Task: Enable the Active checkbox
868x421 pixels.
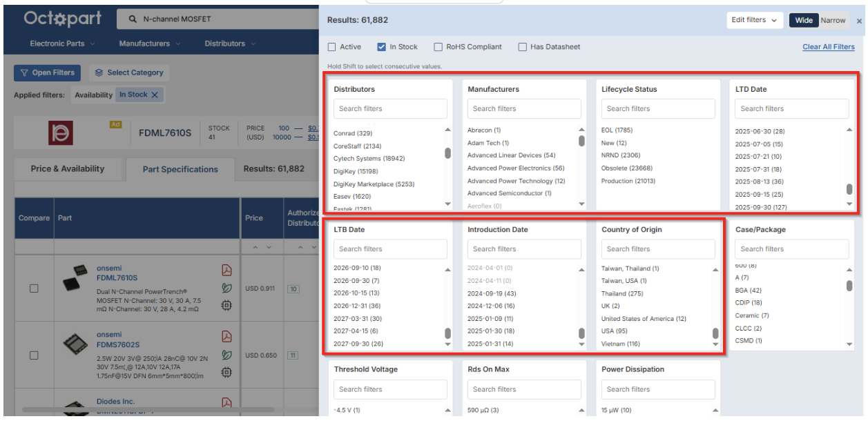Action: coord(332,47)
